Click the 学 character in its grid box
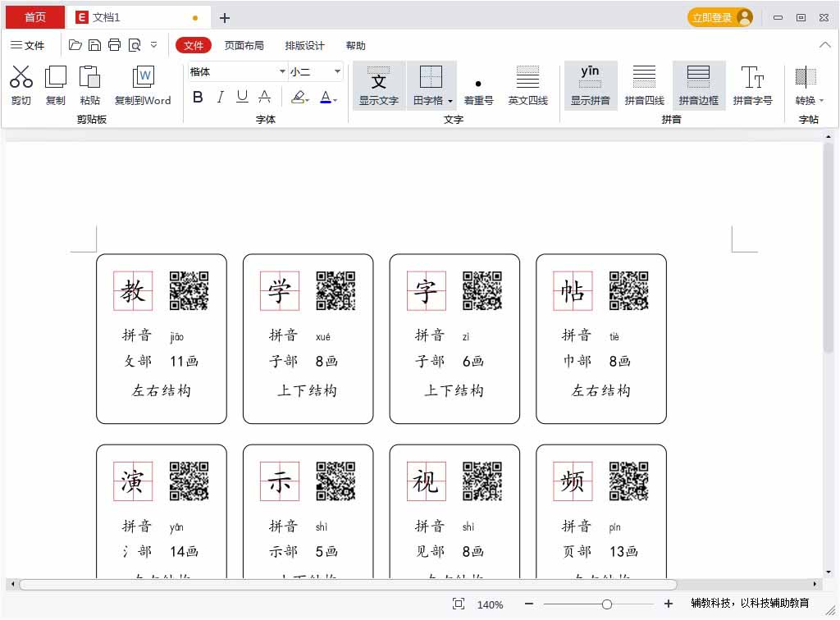 point(280,290)
